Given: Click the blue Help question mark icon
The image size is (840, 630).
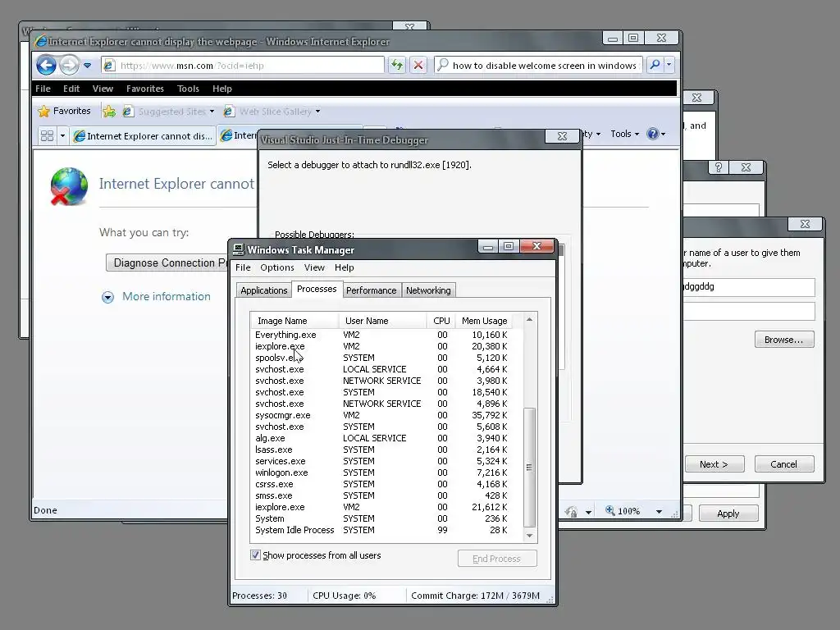Looking at the screenshot, I should click(652, 134).
